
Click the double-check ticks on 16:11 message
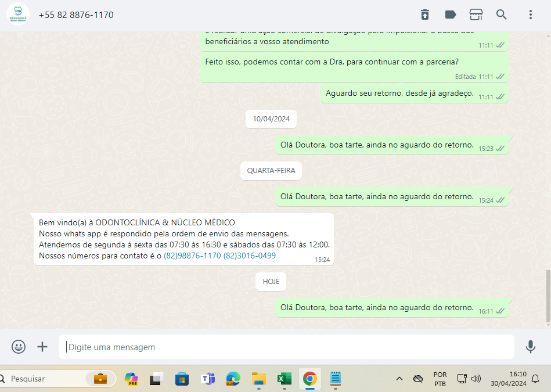(x=500, y=311)
